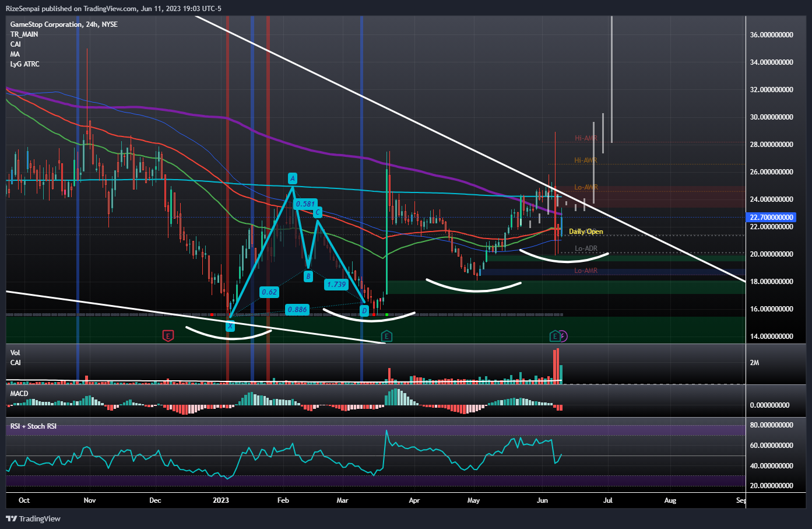Click the 14.000000000 price axis value

point(771,337)
